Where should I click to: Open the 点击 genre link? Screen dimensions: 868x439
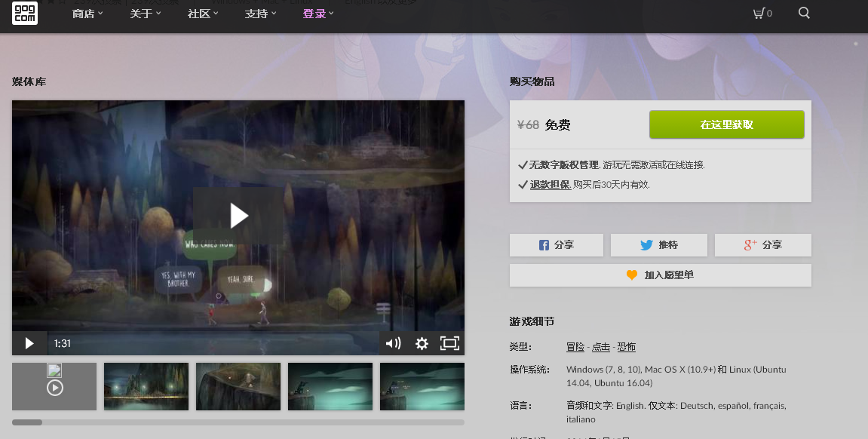(600, 347)
